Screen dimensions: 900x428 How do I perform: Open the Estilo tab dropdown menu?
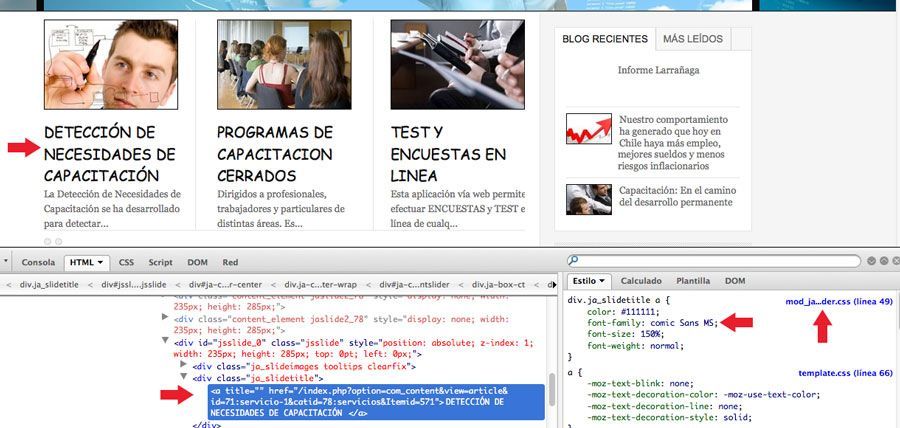(x=602, y=281)
